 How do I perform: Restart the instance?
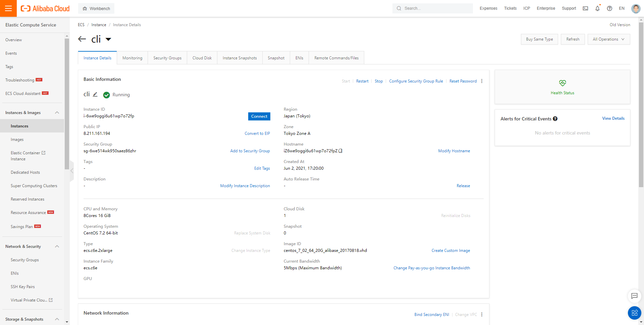click(x=362, y=81)
